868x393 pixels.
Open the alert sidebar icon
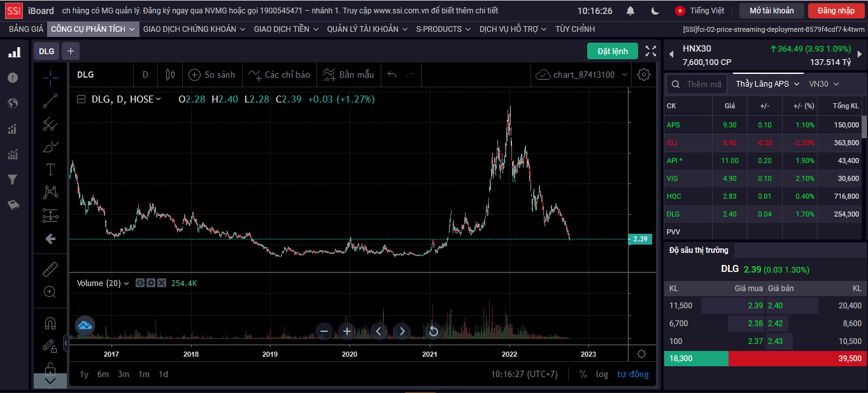[x=13, y=78]
